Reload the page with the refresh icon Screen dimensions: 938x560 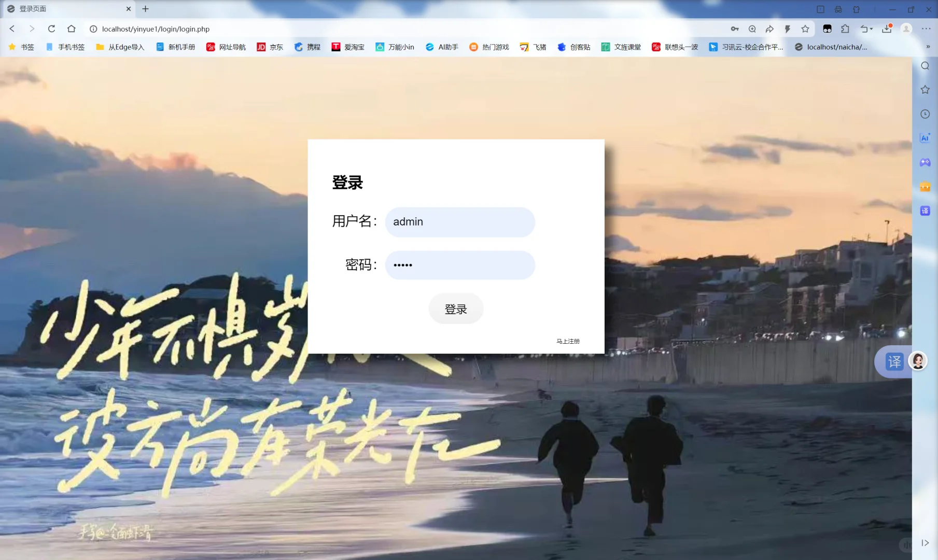coord(51,29)
